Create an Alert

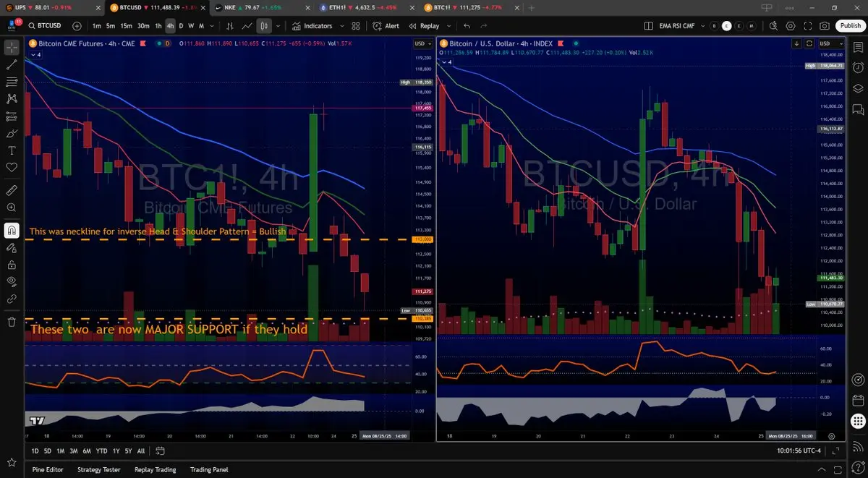click(386, 26)
